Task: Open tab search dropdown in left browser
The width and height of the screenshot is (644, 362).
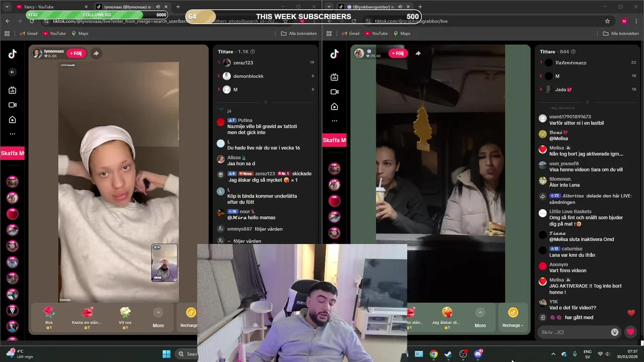Action: [x=7, y=7]
